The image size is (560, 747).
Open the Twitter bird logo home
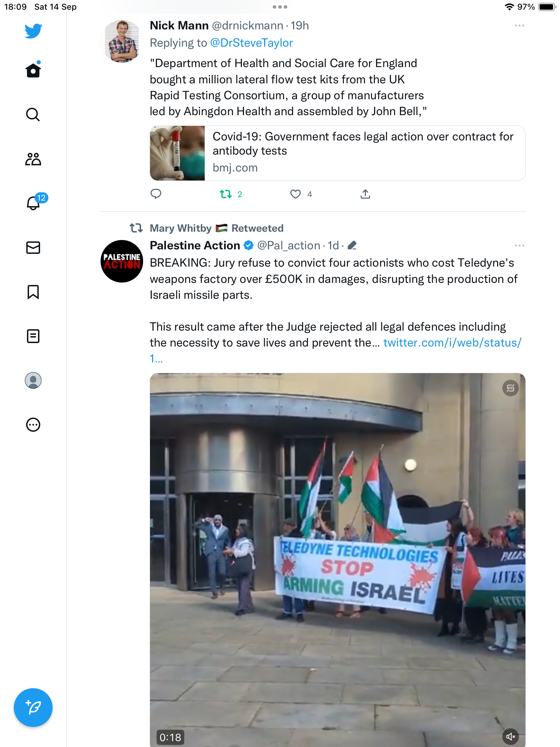pyautogui.click(x=33, y=31)
